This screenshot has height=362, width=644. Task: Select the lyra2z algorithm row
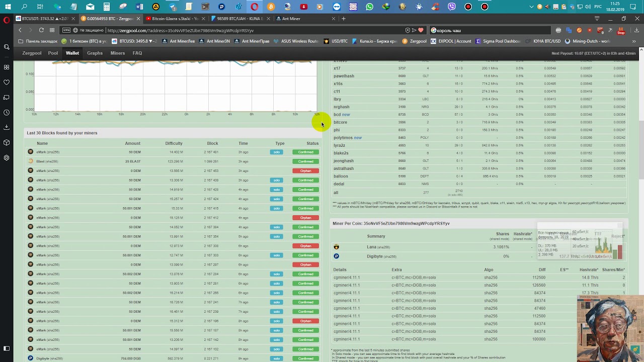click(x=479, y=145)
